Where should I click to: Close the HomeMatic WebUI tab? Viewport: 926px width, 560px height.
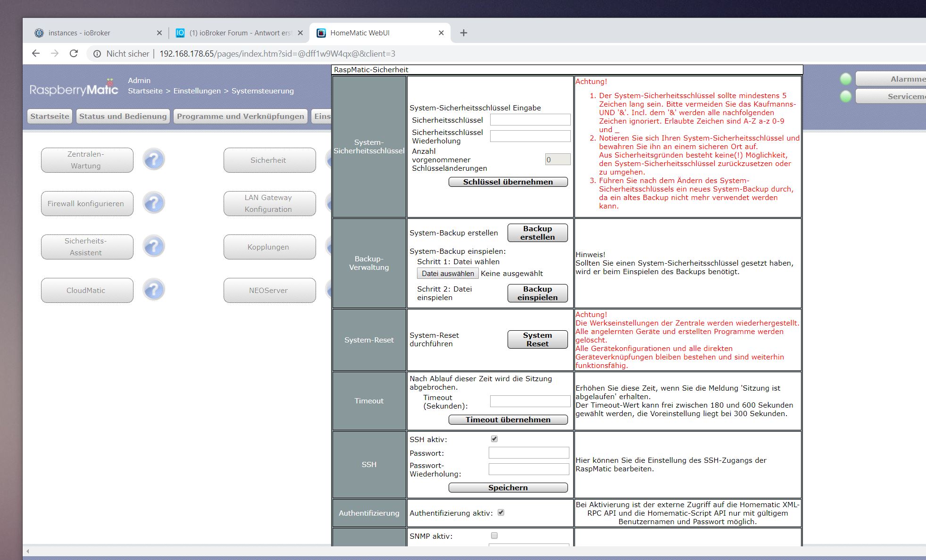point(441,33)
